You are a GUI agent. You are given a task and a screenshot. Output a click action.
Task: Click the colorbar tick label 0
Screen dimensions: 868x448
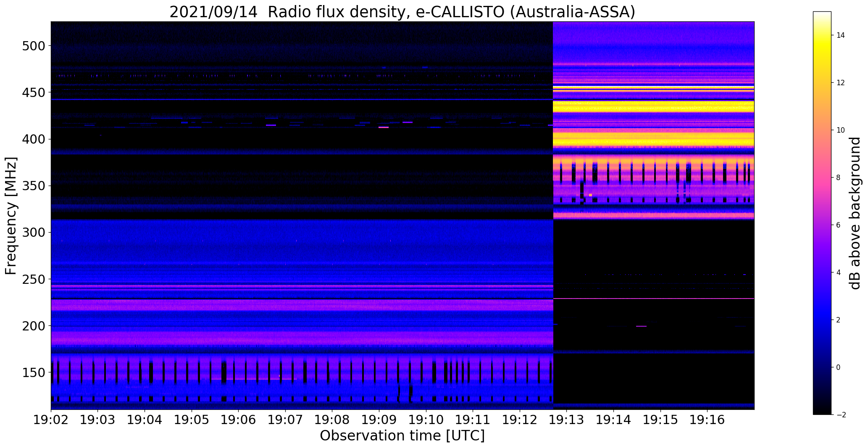839,367
